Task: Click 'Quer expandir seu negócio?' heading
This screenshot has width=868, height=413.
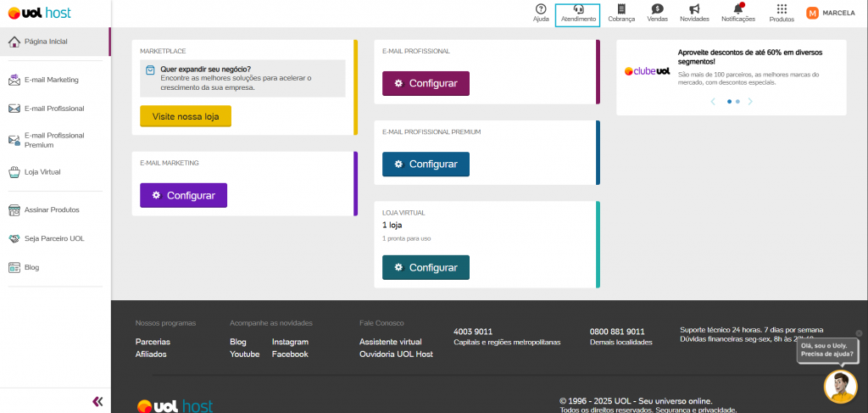Action: click(205, 70)
